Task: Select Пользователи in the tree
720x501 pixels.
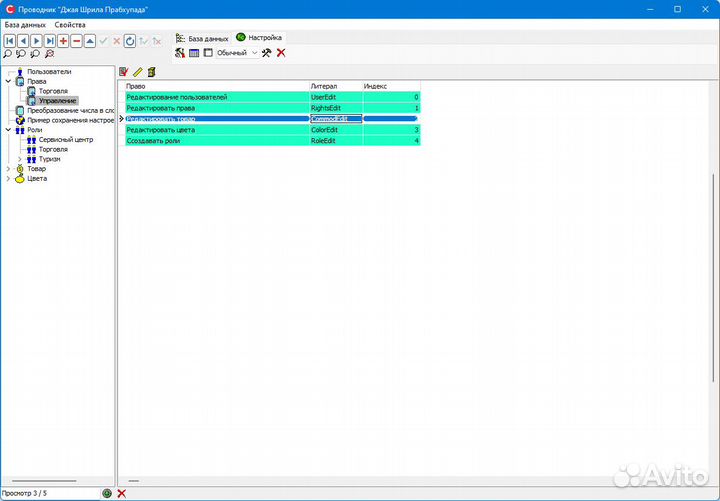Action: [49, 72]
